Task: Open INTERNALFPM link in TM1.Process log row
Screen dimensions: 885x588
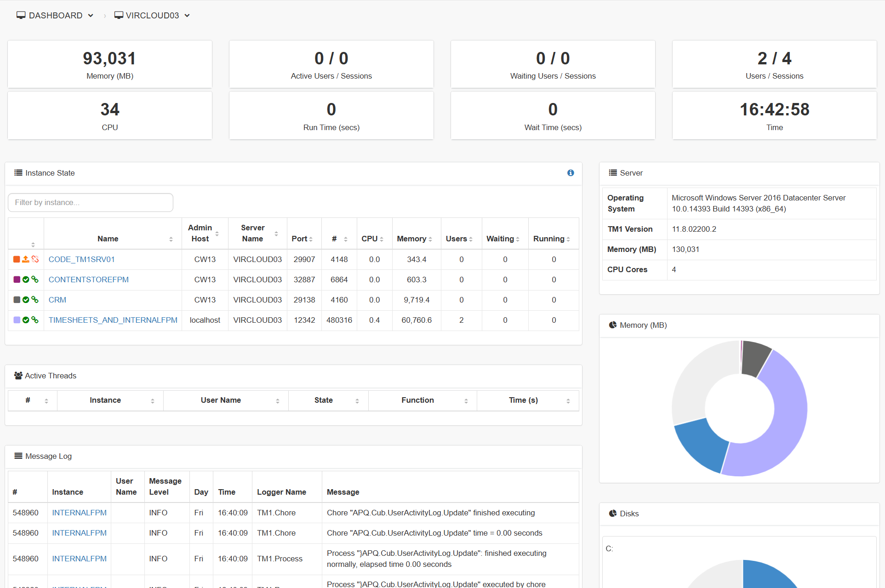Action: tap(79, 559)
